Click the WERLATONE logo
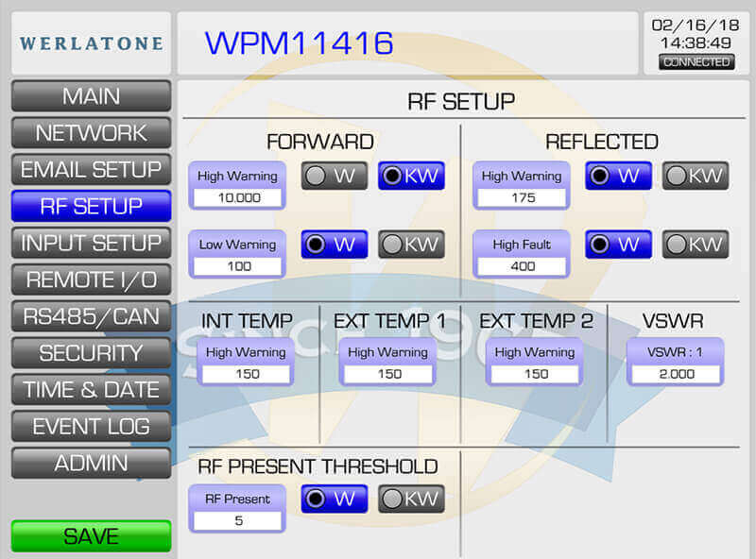The height and width of the screenshot is (559, 756). click(91, 43)
